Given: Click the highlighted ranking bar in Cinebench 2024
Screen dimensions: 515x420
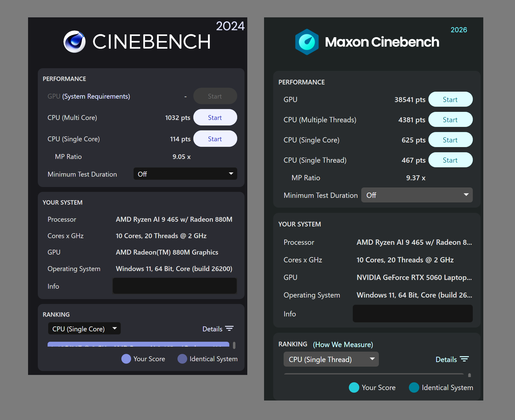Looking at the screenshot, I should click(x=138, y=344).
